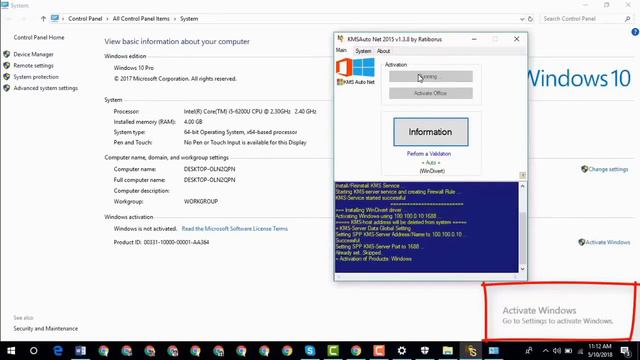Click the taskbar clock showing 11:12 AM
The image size is (640, 360).
pyautogui.click(x=600, y=351)
